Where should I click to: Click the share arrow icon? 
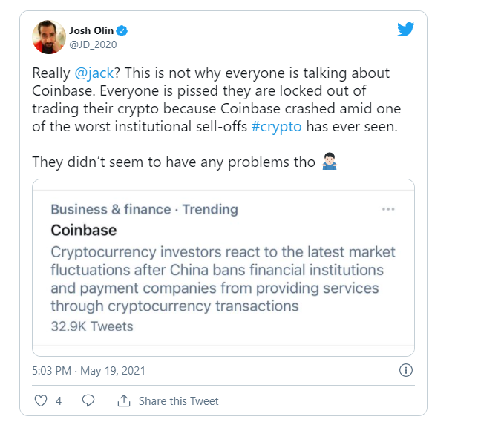123,400
